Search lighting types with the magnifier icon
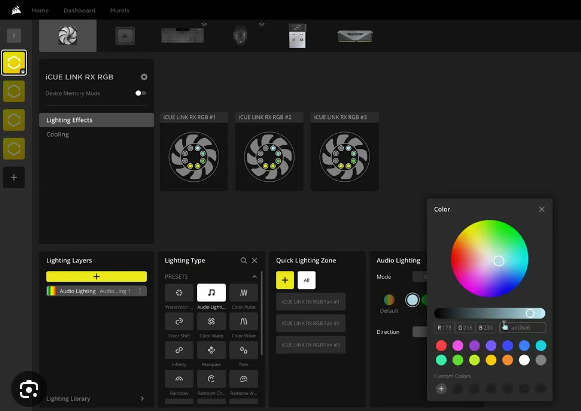The height and width of the screenshot is (411, 581). 243,261
